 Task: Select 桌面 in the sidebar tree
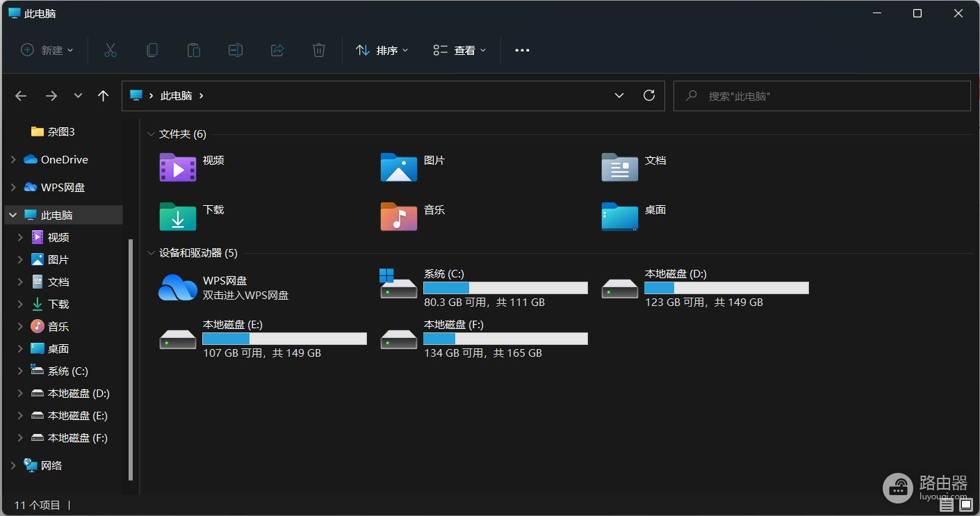point(50,348)
